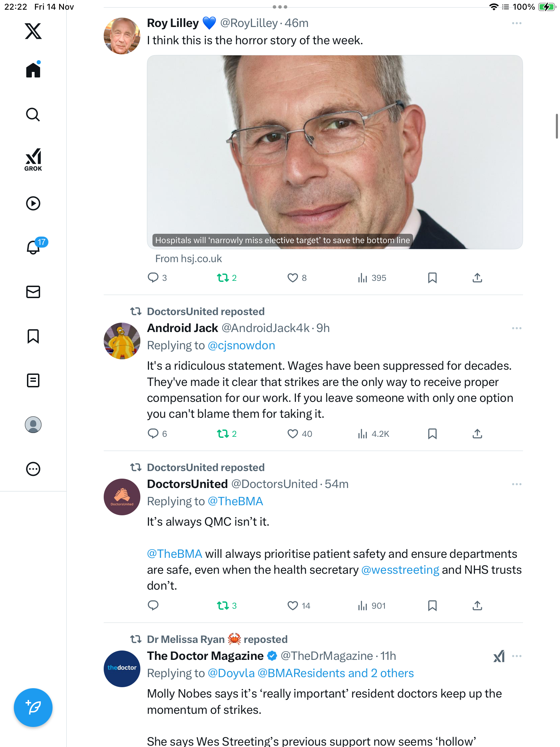Open notifications bell with 17 badge
This screenshot has height=747, width=560.
[34, 247]
